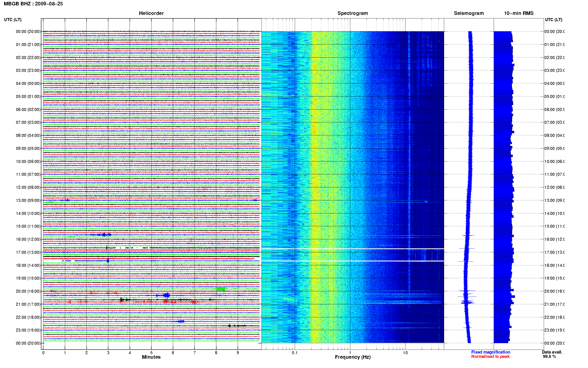Click left time label 13:00 (09:00)
Image resolution: width=588 pixels, height=368 pixels.
pyautogui.click(x=28, y=200)
